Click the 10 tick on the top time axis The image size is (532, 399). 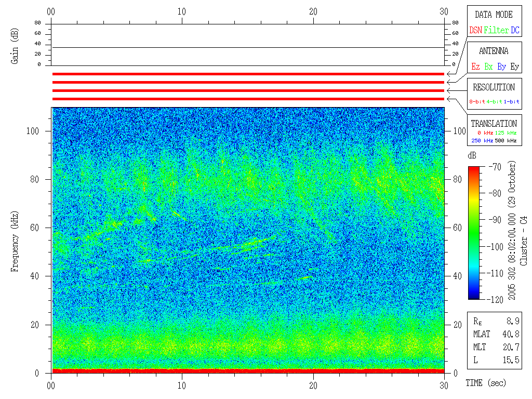tap(182, 11)
